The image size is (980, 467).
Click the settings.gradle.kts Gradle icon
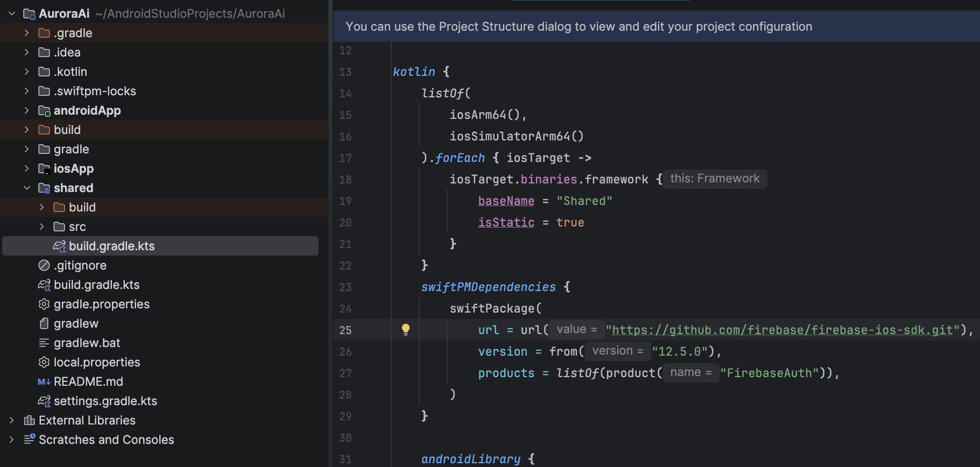(44, 401)
